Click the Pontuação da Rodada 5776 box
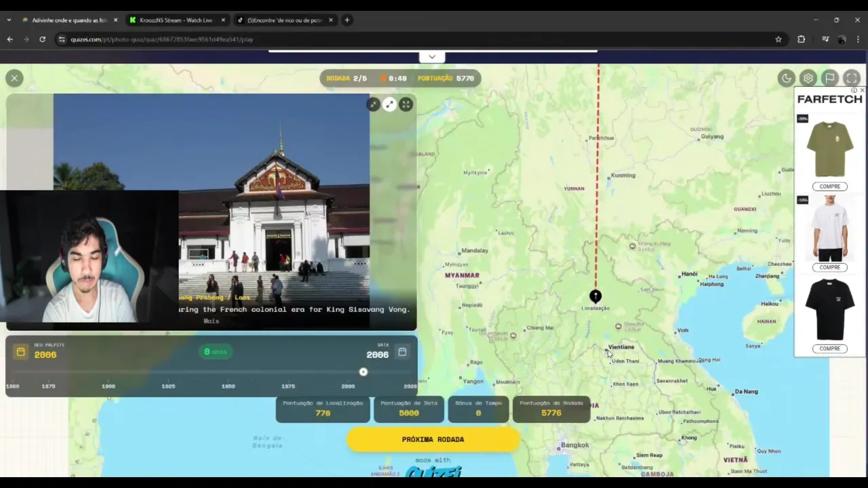868x488 pixels. pos(551,409)
